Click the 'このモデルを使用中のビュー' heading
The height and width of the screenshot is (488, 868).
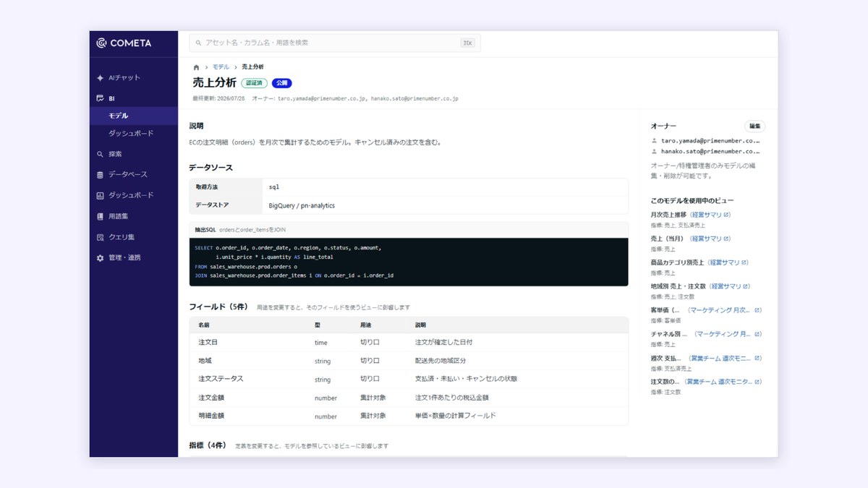(692, 200)
